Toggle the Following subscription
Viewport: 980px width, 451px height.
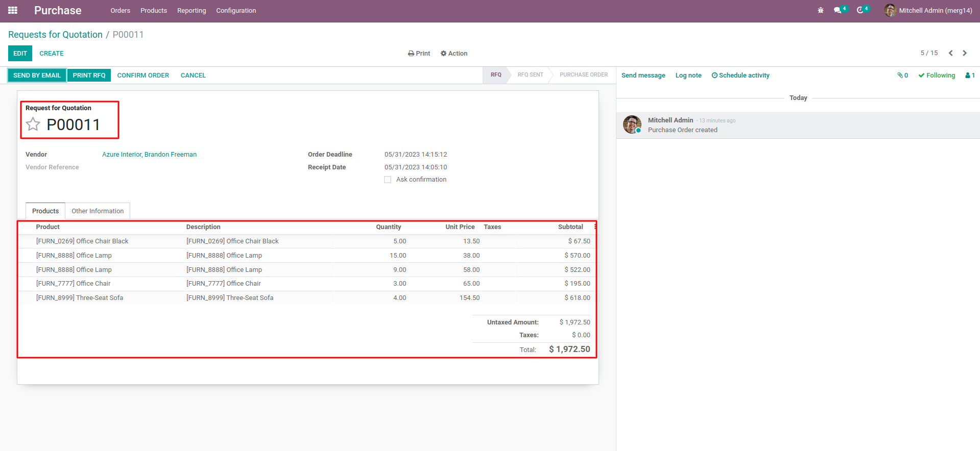point(937,76)
